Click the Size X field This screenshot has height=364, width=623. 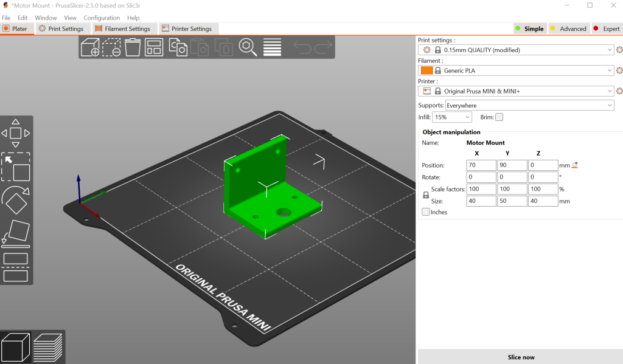(x=481, y=201)
